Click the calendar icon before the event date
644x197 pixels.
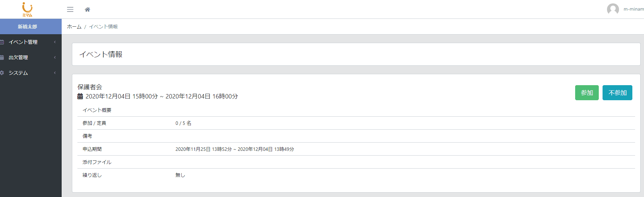(x=80, y=96)
